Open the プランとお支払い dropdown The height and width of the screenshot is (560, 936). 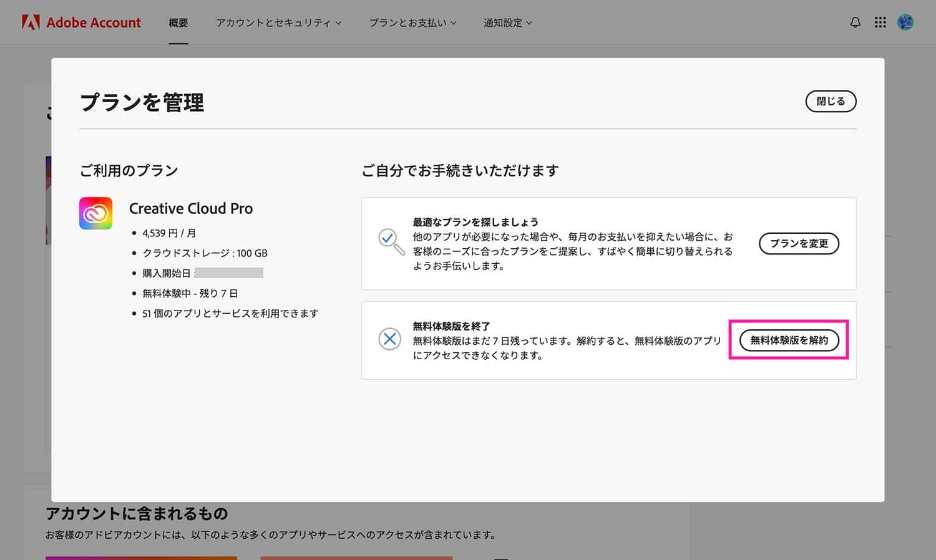click(x=412, y=22)
